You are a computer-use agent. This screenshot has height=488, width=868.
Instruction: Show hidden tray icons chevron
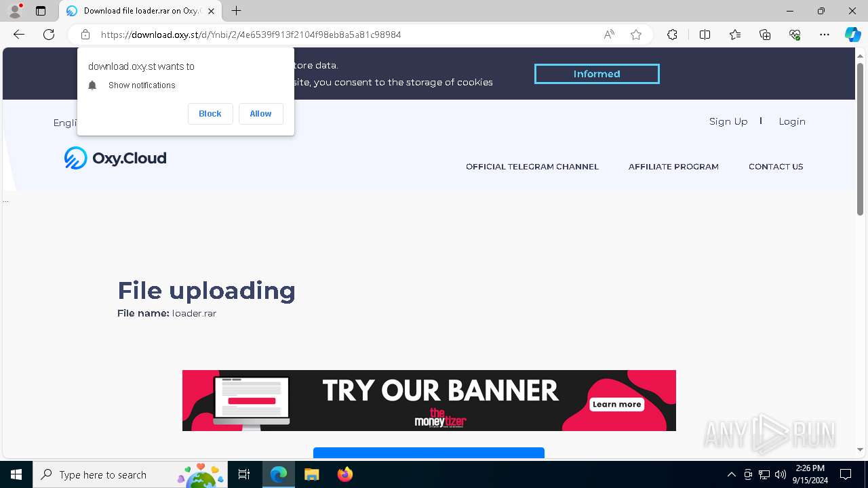pos(732,474)
